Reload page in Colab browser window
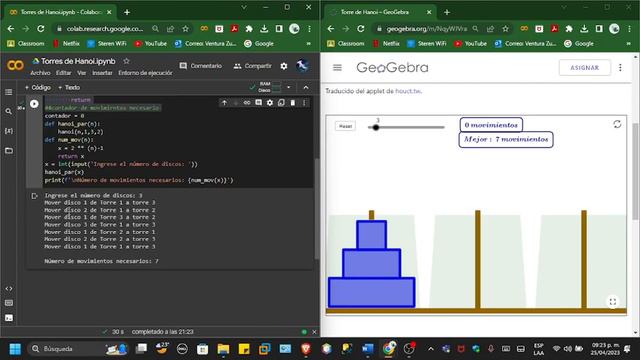This screenshot has height=360, width=640. 41,29
